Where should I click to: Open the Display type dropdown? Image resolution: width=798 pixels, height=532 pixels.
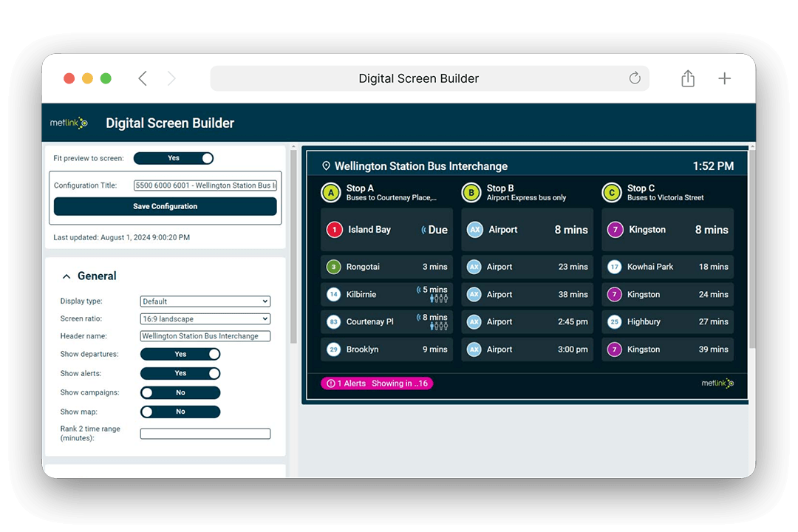(205, 301)
